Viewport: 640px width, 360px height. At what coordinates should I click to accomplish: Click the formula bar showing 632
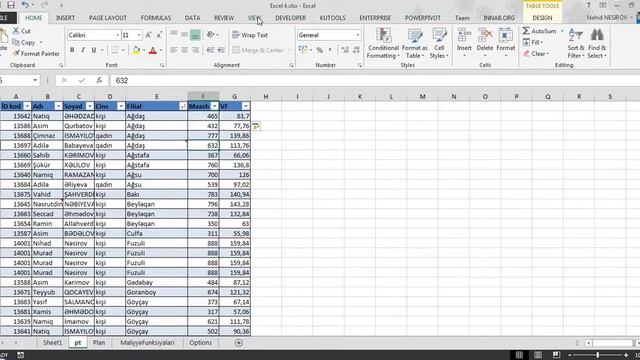[x=375, y=80]
